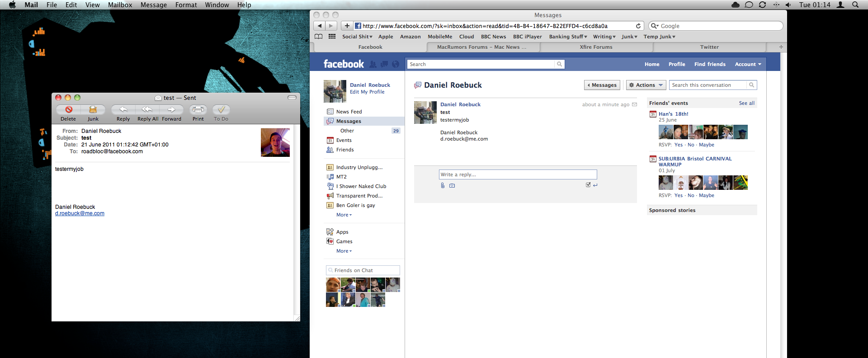Image resolution: width=868 pixels, height=358 pixels.
Task: Toggle Mail window toolbar pill button
Action: 292,97
